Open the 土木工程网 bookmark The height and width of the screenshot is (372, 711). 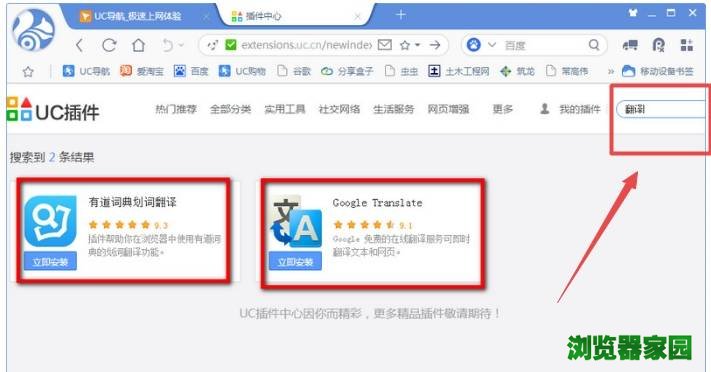[459, 71]
